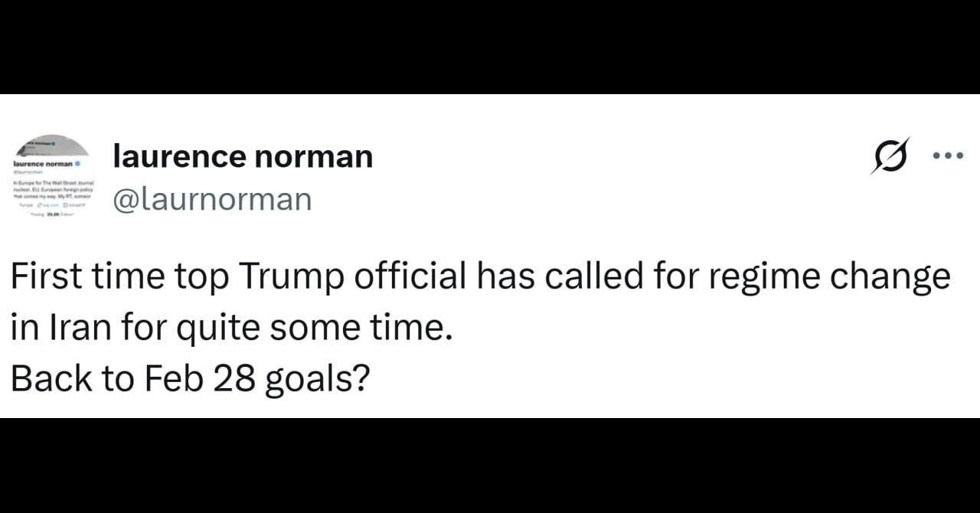This screenshot has width=980, height=513.
Task: Click the black bar above the post
Action: click(490, 47)
